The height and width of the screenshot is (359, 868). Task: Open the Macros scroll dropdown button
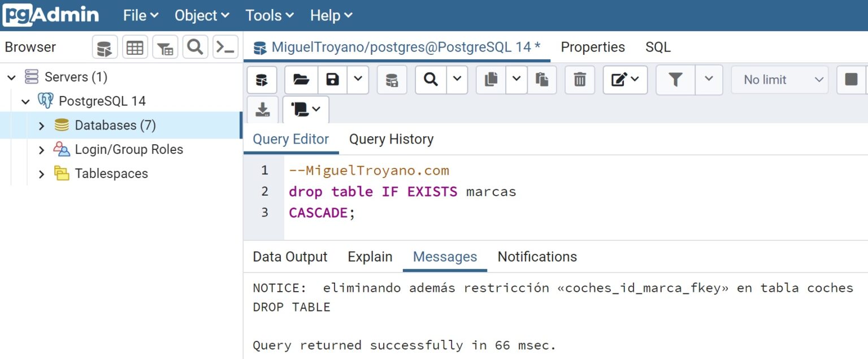[x=306, y=110]
